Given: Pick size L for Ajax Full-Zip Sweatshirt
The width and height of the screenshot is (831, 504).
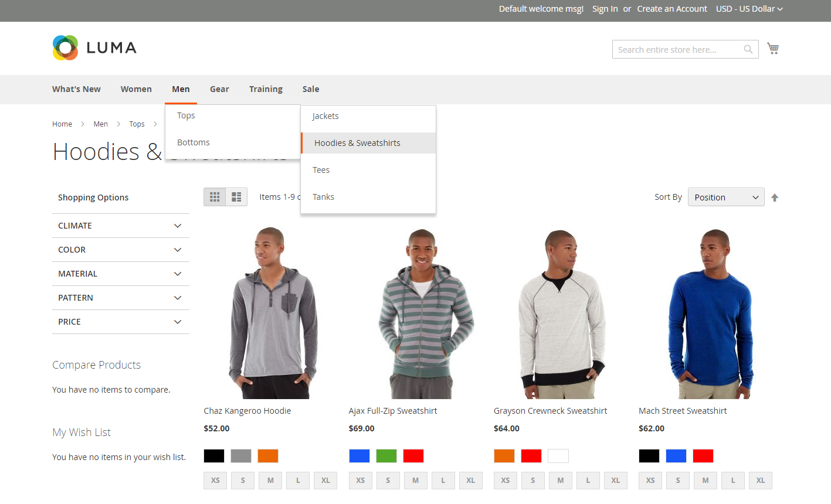Looking at the screenshot, I should 443,481.
